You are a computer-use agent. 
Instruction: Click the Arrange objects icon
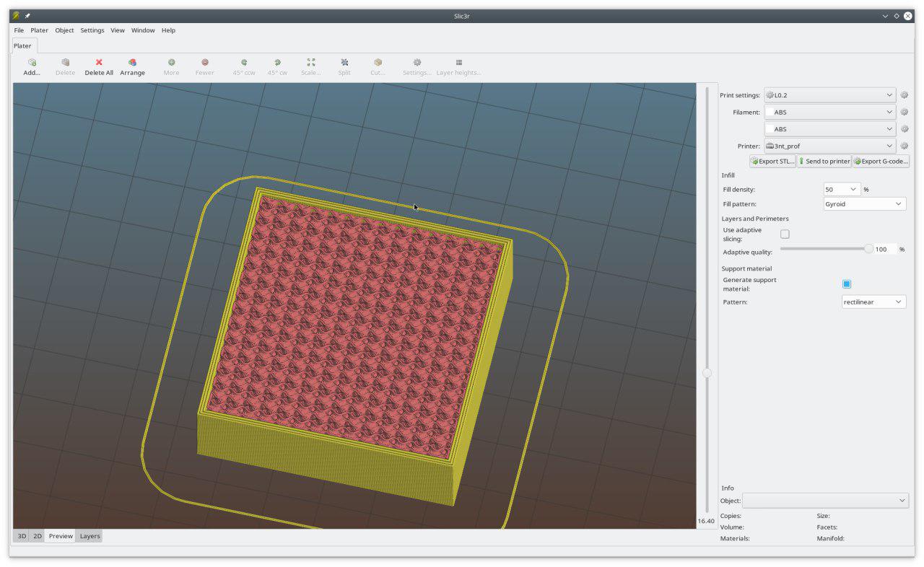click(x=132, y=63)
